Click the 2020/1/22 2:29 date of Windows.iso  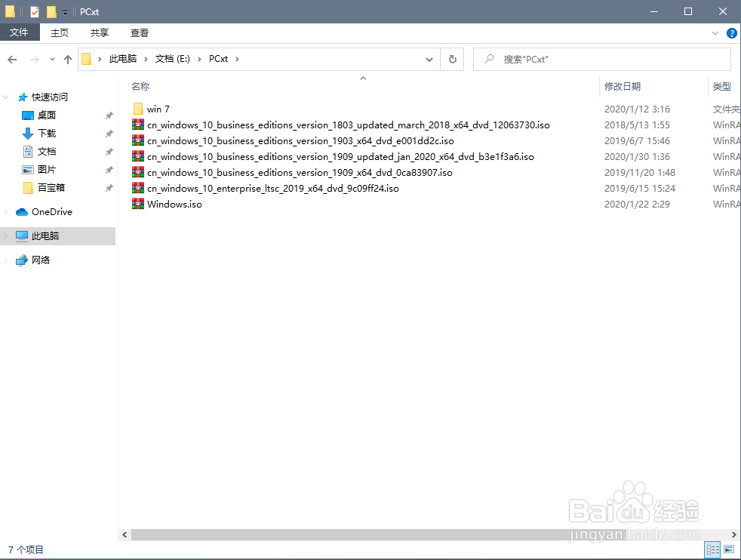point(637,205)
